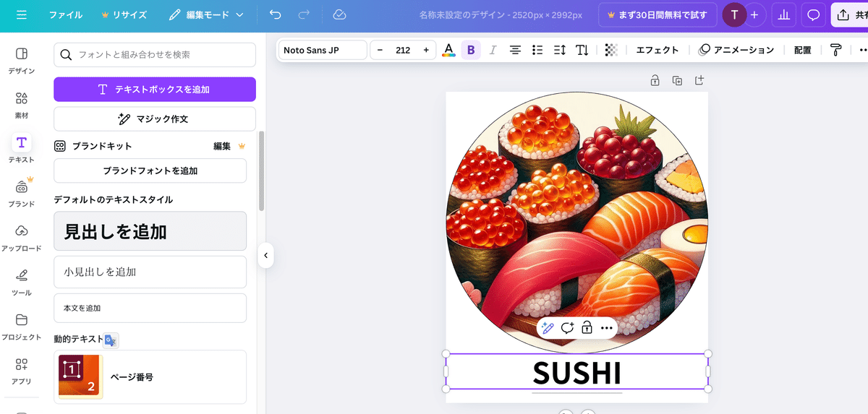868x414 pixels.
Task: Open the text color picker
Action: (448, 50)
